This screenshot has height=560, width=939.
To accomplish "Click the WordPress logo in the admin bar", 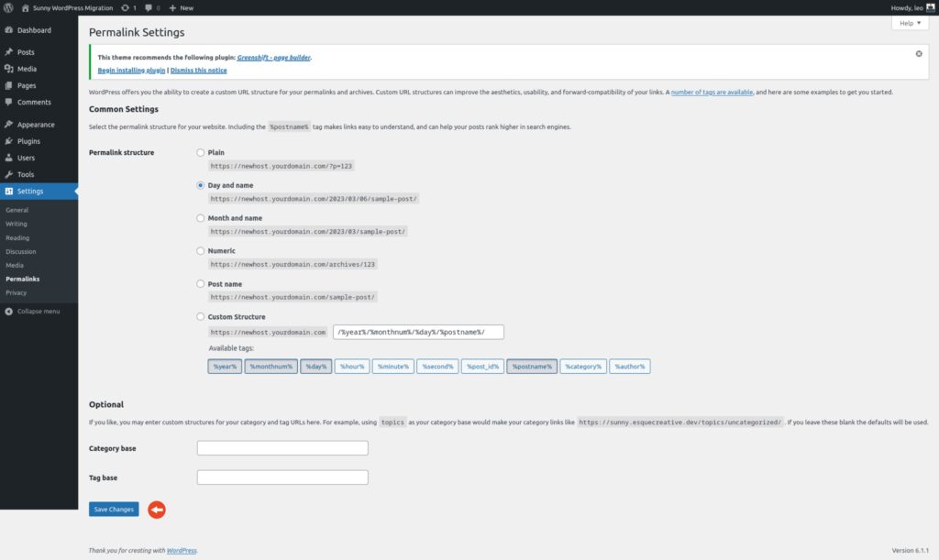I will pos(9,7).
